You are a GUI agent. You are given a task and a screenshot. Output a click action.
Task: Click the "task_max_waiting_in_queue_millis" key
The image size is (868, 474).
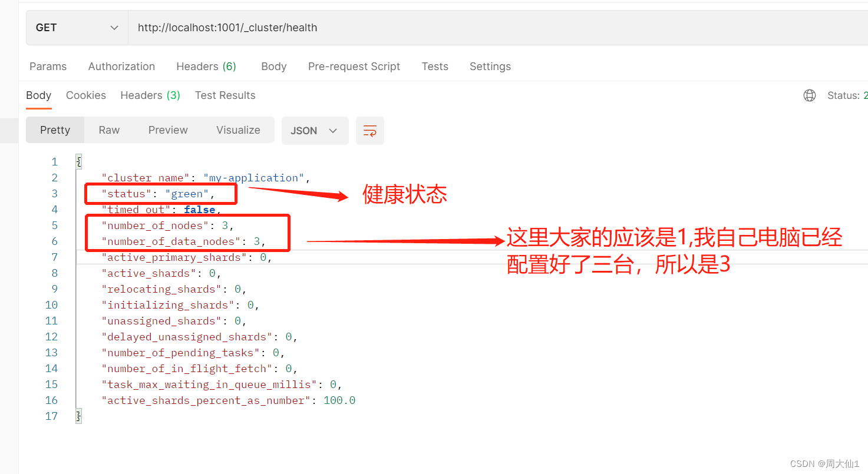click(x=210, y=384)
